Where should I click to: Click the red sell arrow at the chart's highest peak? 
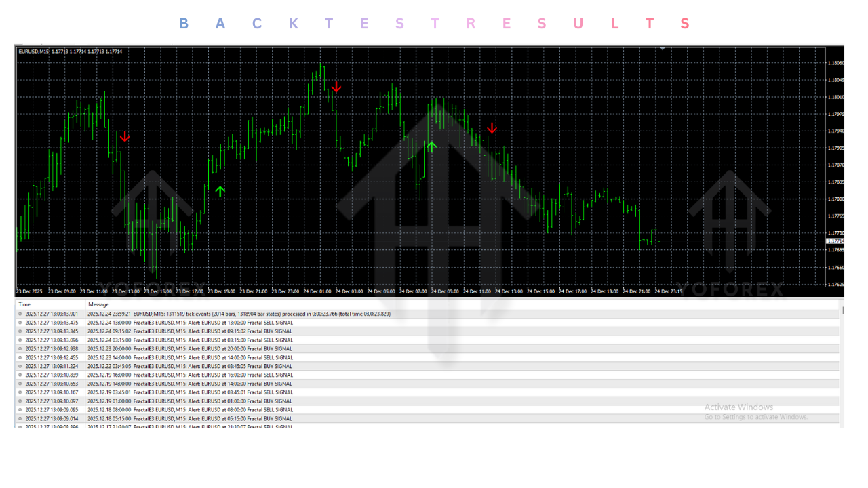337,87
